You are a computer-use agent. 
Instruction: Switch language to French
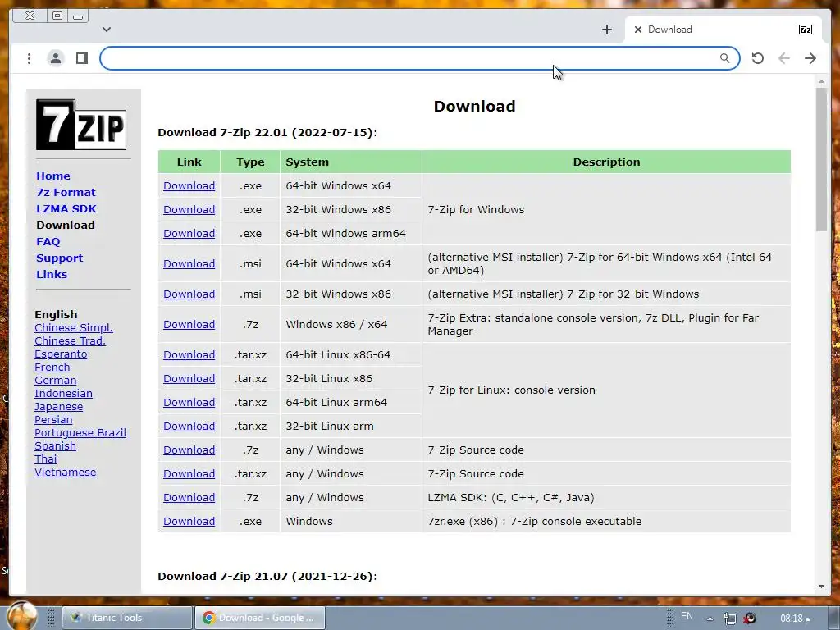click(x=52, y=367)
